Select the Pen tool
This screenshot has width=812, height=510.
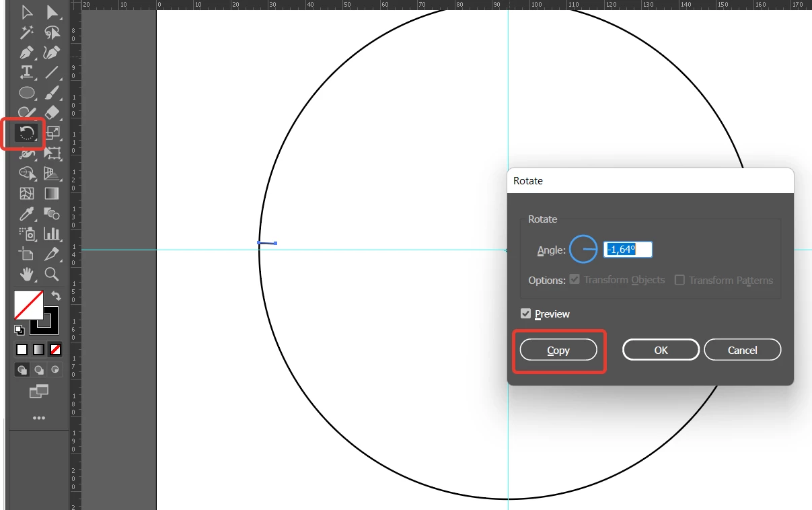pyautogui.click(x=27, y=52)
